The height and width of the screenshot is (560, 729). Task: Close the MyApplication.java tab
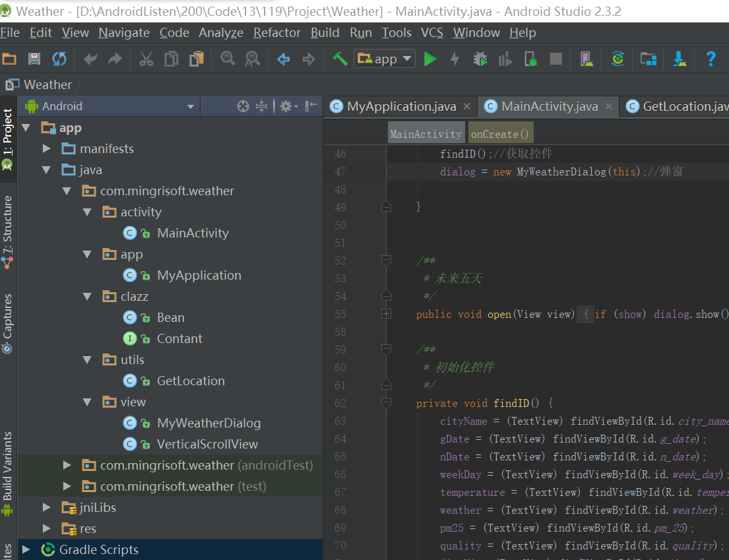[x=467, y=106]
